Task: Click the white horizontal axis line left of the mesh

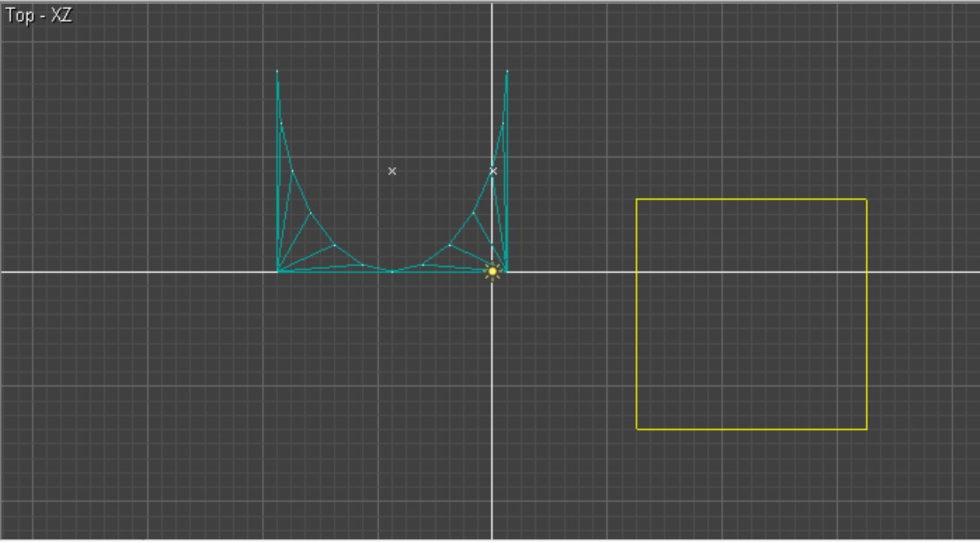Action: (x=141, y=272)
